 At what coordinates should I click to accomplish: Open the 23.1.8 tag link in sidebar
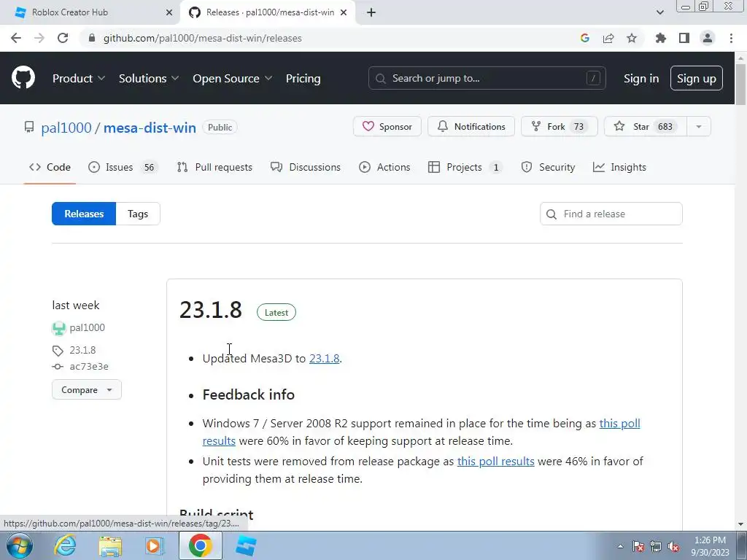(82, 350)
